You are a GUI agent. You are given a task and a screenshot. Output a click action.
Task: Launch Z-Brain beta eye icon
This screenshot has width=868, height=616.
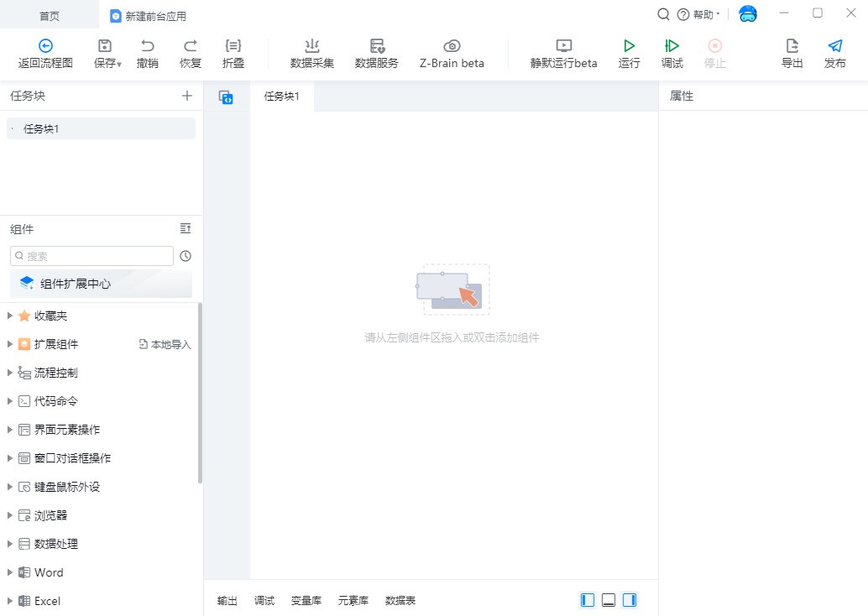452,46
